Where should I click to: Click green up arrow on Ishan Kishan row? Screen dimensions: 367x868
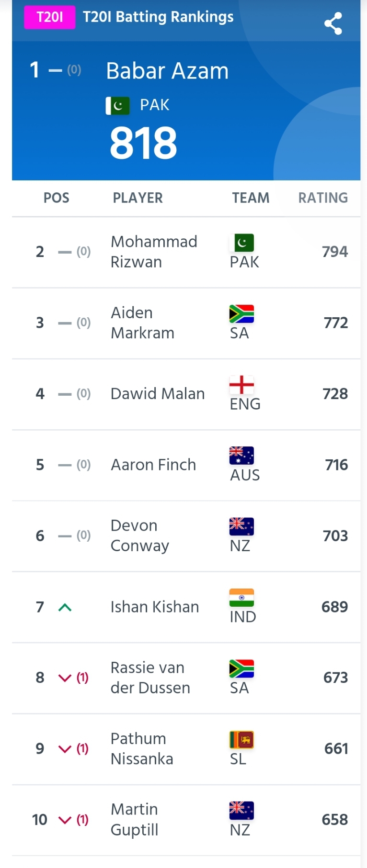(x=65, y=607)
